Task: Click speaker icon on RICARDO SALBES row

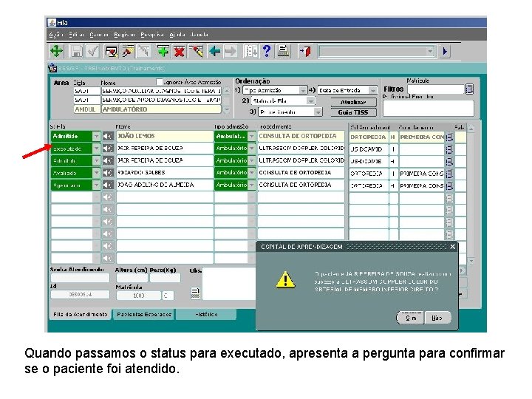Action: coord(108,173)
